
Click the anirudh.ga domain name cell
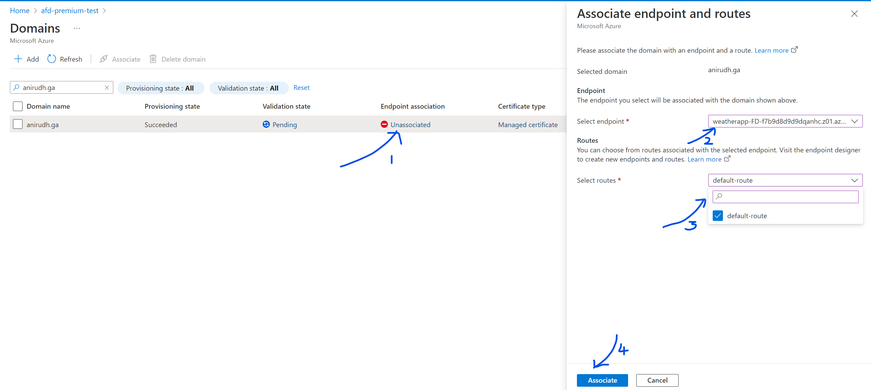pos(43,125)
